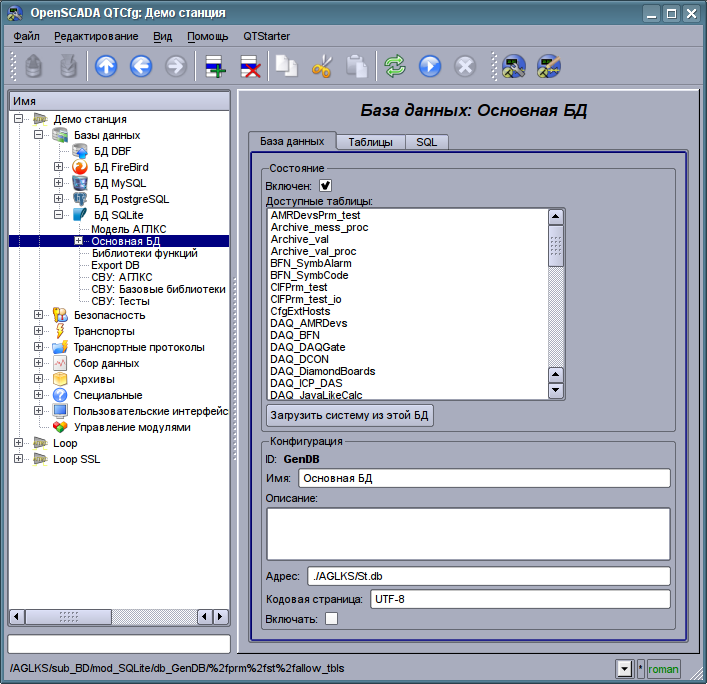The width and height of the screenshot is (707, 684).
Task: Select Export DB in the tree
Action: click(115, 265)
